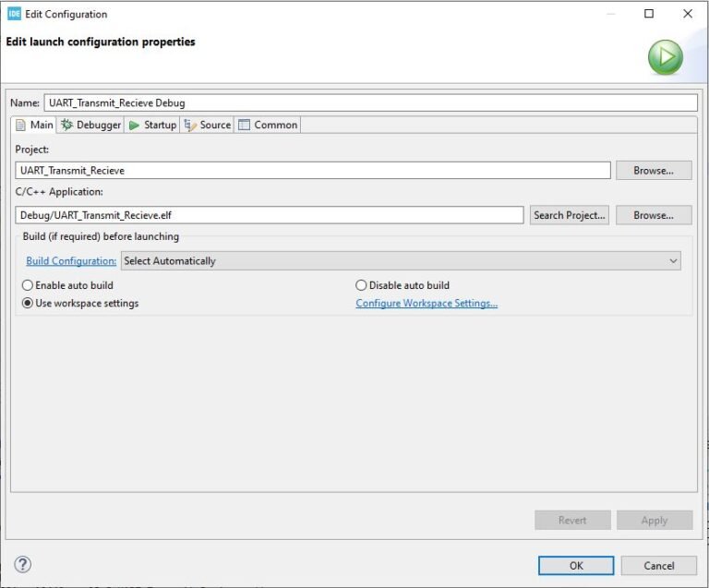Click the Startup tab green play icon

(x=134, y=126)
